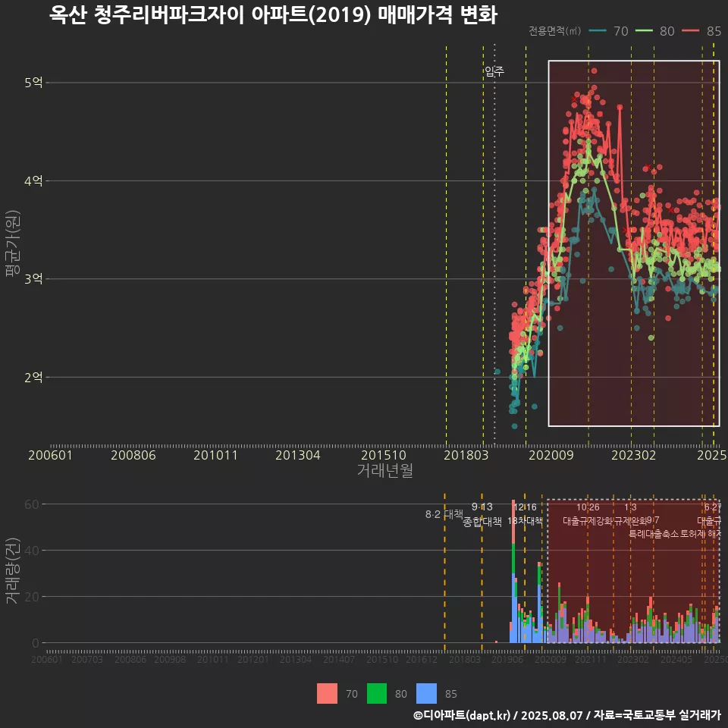Click the 6·27 policy marker label
728x728 pixels.
[x=713, y=507]
